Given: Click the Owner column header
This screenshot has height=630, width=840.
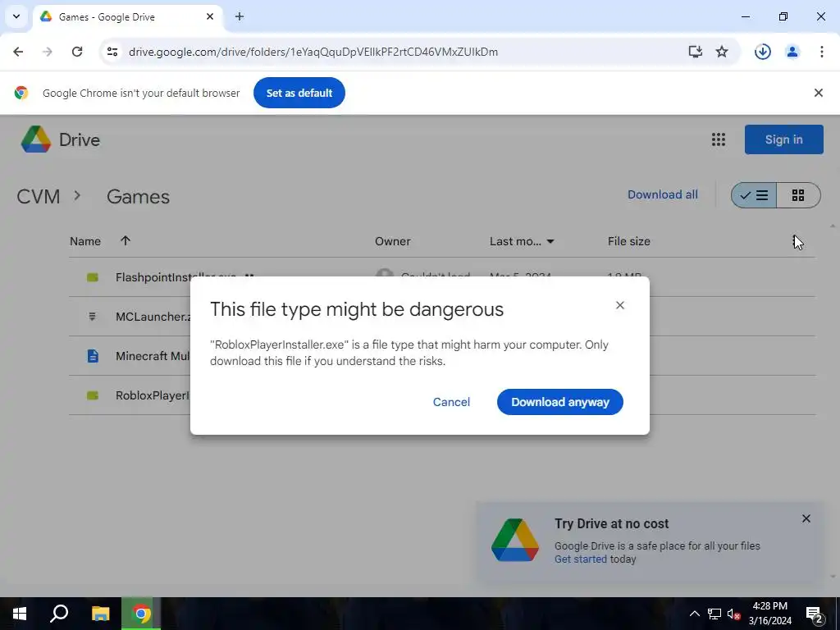Looking at the screenshot, I should [x=393, y=242].
